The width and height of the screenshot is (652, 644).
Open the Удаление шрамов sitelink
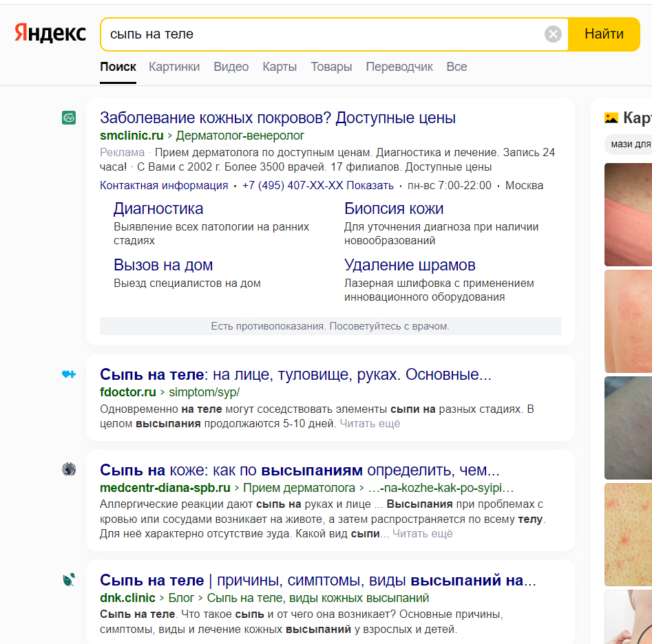410,266
